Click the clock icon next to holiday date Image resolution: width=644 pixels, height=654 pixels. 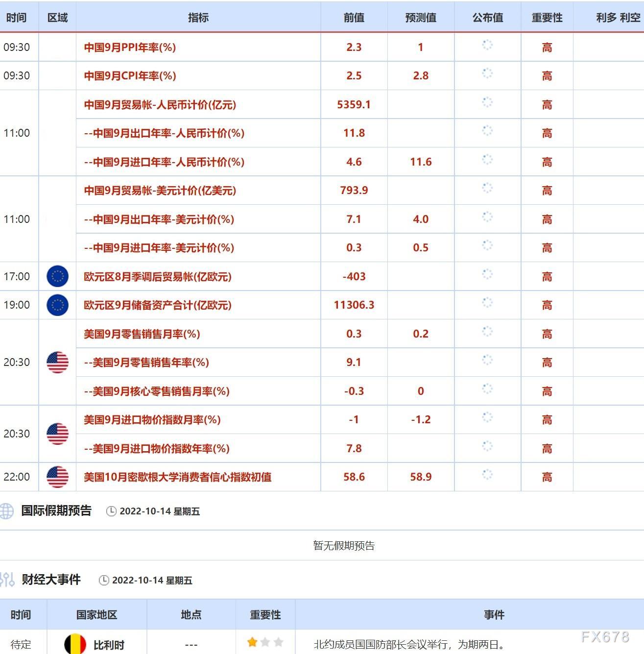point(111,511)
